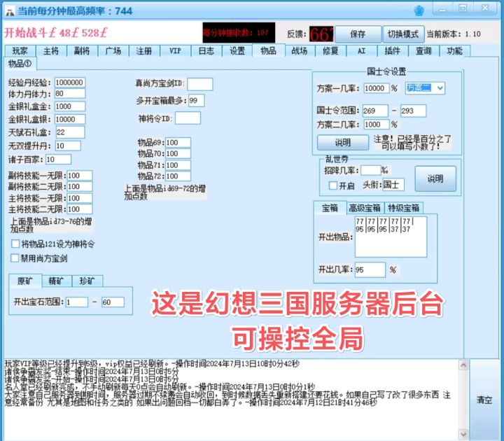Open the 方案二 dropdown
The image size is (504, 441).
[425, 87]
